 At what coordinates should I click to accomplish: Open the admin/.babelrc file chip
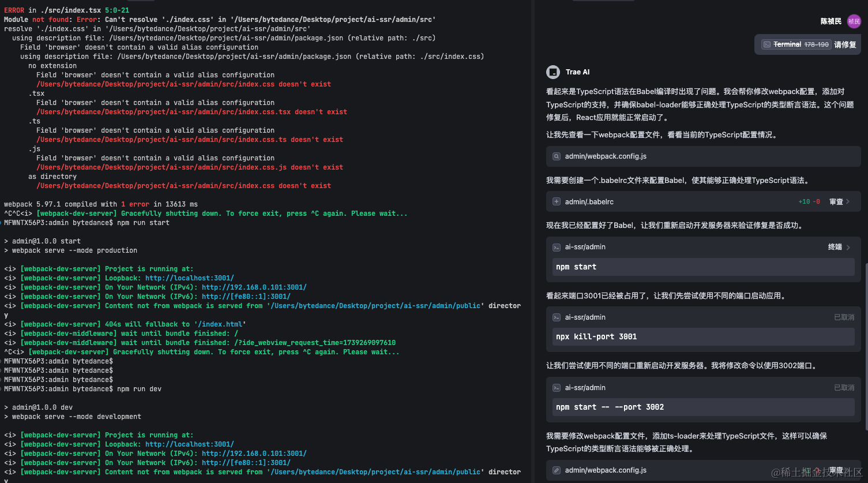704,201
